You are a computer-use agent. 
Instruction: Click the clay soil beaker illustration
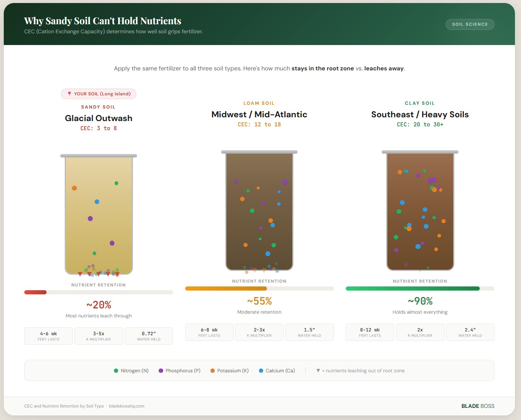point(420,212)
